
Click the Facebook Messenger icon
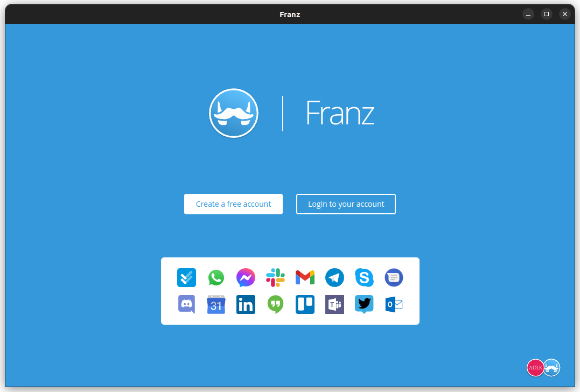click(x=246, y=277)
